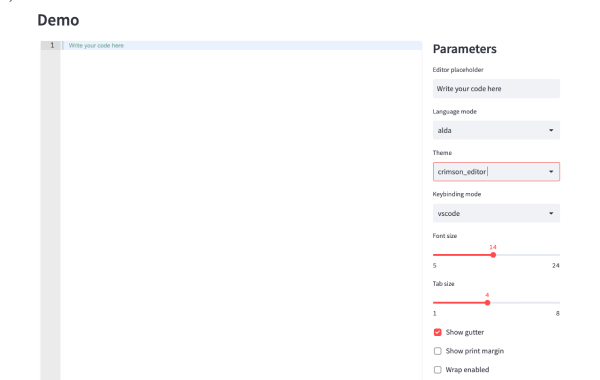Click line number 1 in the gutter
600x380 pixels.
point(52,45)
